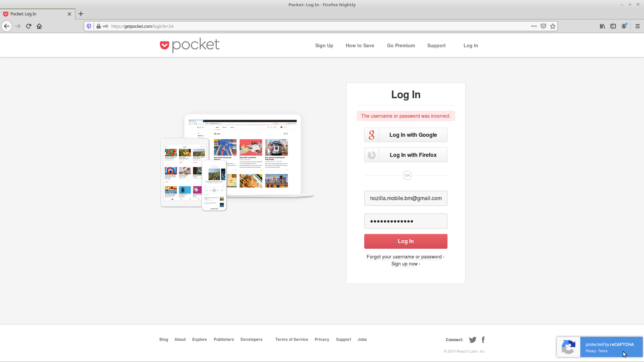Screen dimensions: 644x362
Task: Open Pocket's Twitter page via footer icon
Action: (x=472, y=340)
